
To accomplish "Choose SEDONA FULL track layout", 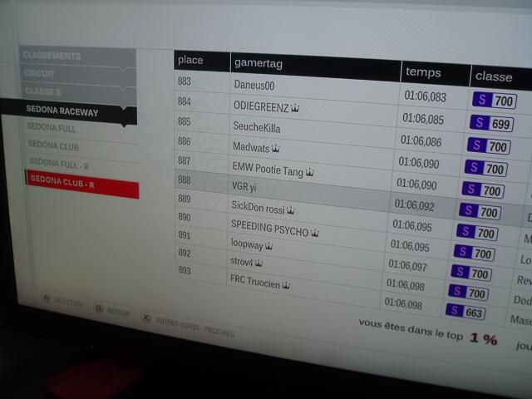I will [52, 128].
